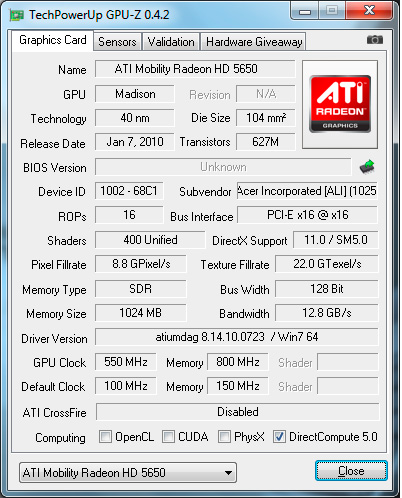The height and width of the screenshot is (498, 402).
Task: Click the ATI Radeon Graphics logo
Action: pos(340,104)
